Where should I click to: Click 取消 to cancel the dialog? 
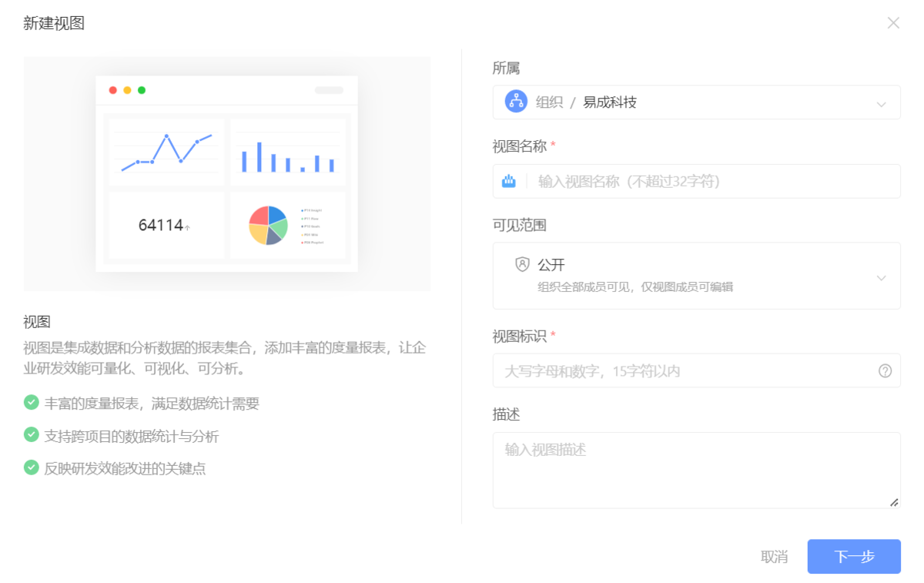click(x=774, y=556)
